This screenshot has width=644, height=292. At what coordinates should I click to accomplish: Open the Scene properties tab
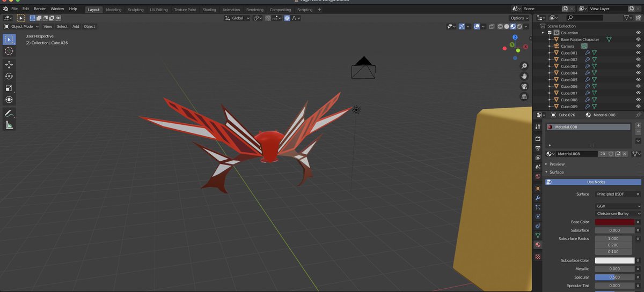click(x=538, y=167)
